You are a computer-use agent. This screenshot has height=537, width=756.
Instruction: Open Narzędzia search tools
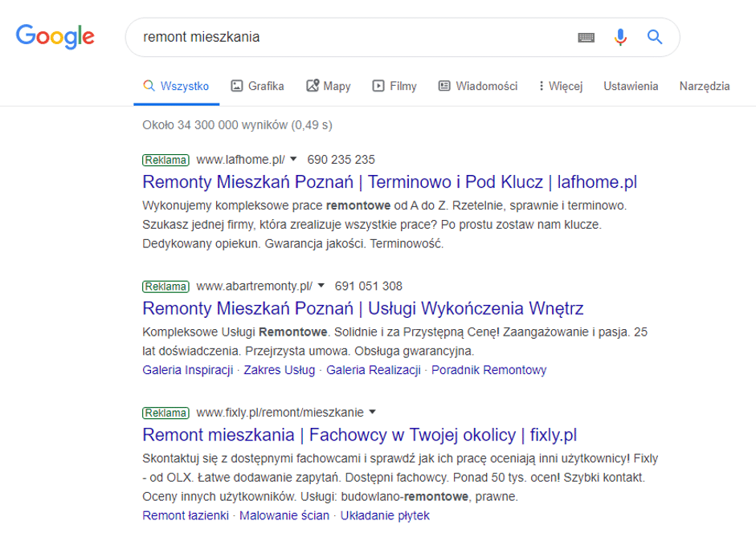[705, 86]
